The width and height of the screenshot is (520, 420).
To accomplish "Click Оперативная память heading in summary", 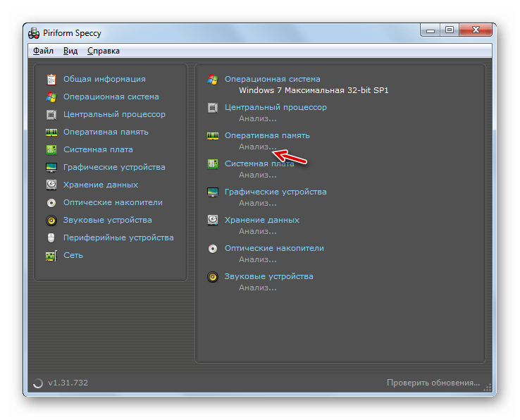I will [x=267, y=135].
